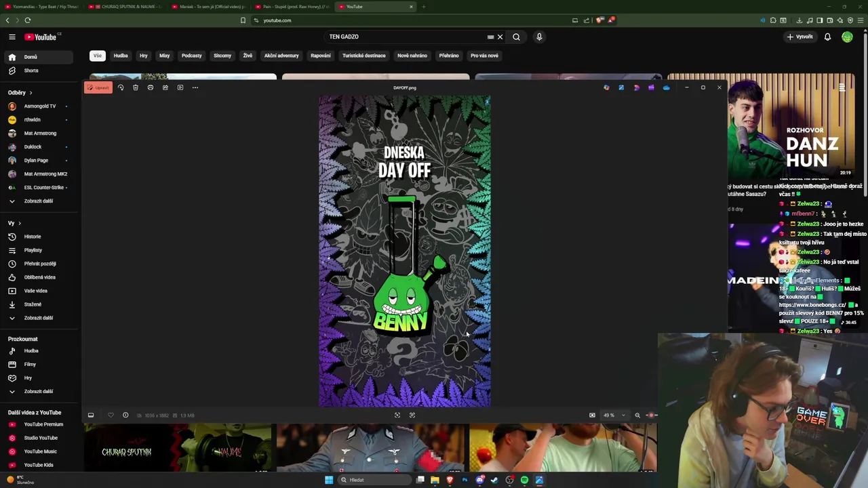Open a new browser tab with plus

pyautogui.click(x=424, y=7)
